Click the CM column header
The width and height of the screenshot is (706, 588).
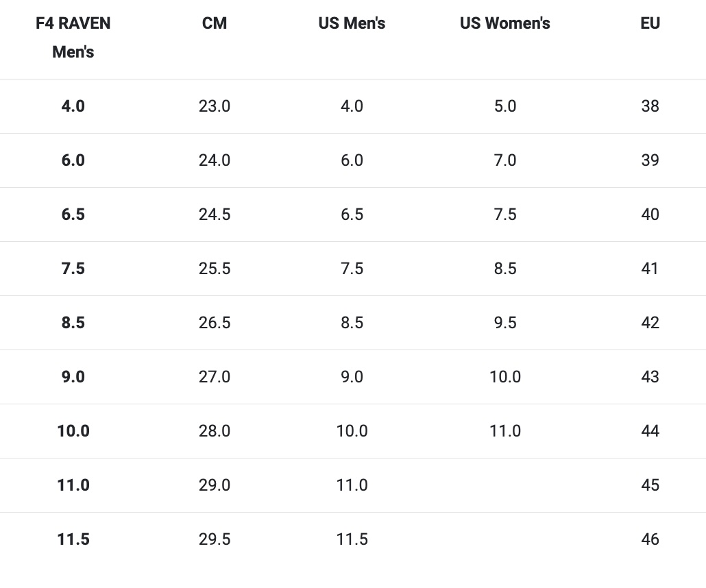pyautogui.click(x=215, y=23)
